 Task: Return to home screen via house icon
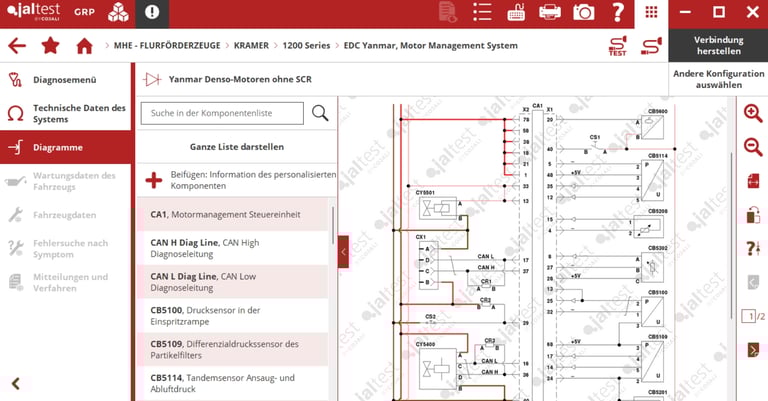pyautogui.click(x=84, y=46)
